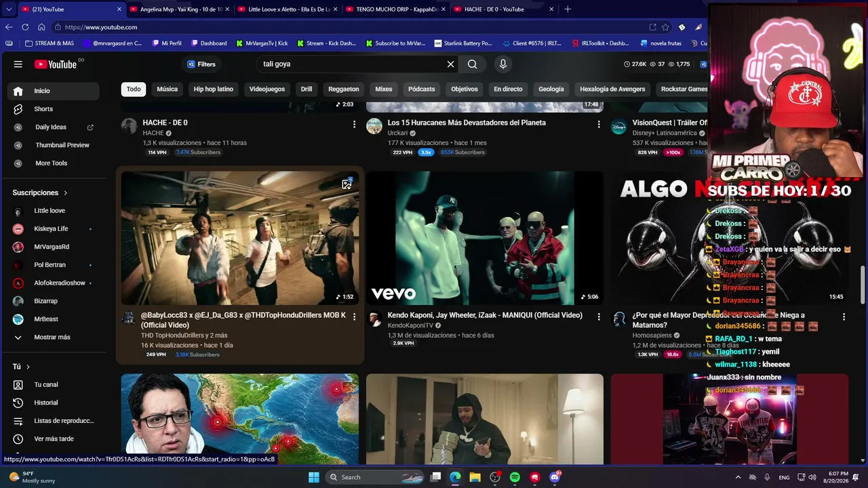Viewport: 868px width, 488px height.
Task: Select the Pódcasts filter chip
Action: 422,89
